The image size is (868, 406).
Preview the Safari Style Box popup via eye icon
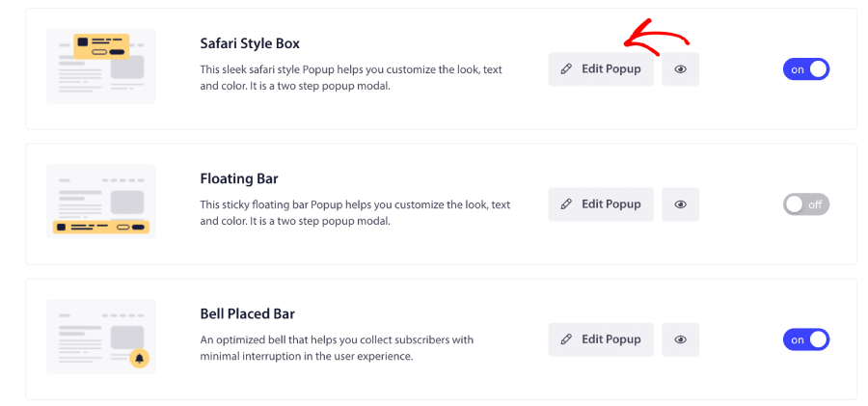680,69
